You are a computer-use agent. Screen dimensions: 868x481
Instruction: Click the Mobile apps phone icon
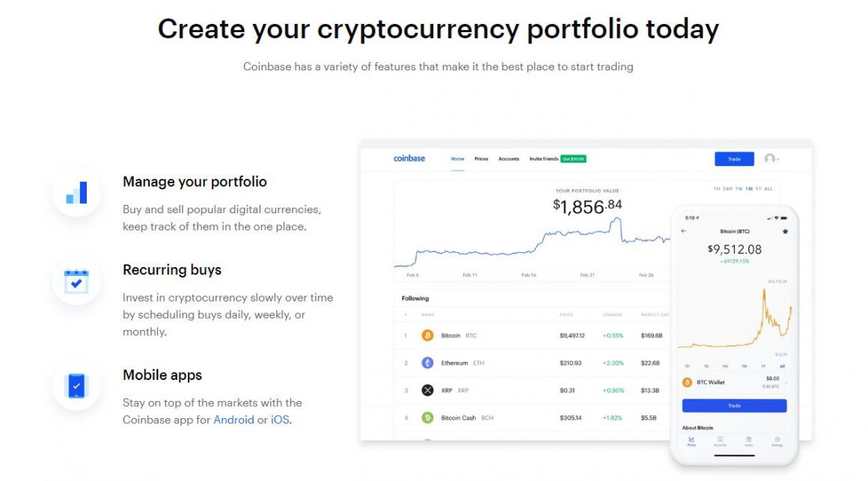coord(76,386)
